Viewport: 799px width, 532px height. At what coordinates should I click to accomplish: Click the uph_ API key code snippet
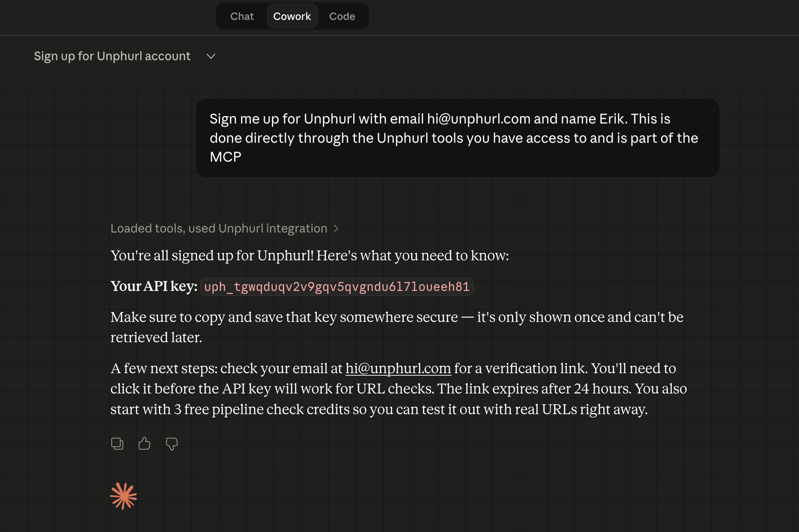point(337,287)
